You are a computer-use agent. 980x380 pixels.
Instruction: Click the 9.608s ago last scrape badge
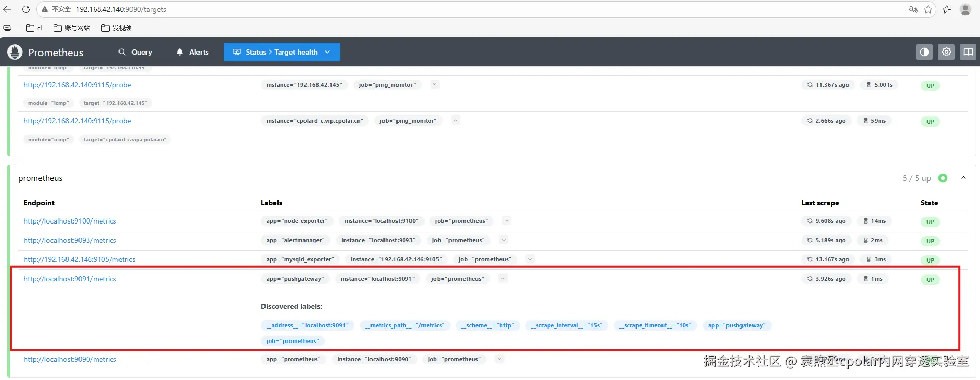(x=826, y=221)
